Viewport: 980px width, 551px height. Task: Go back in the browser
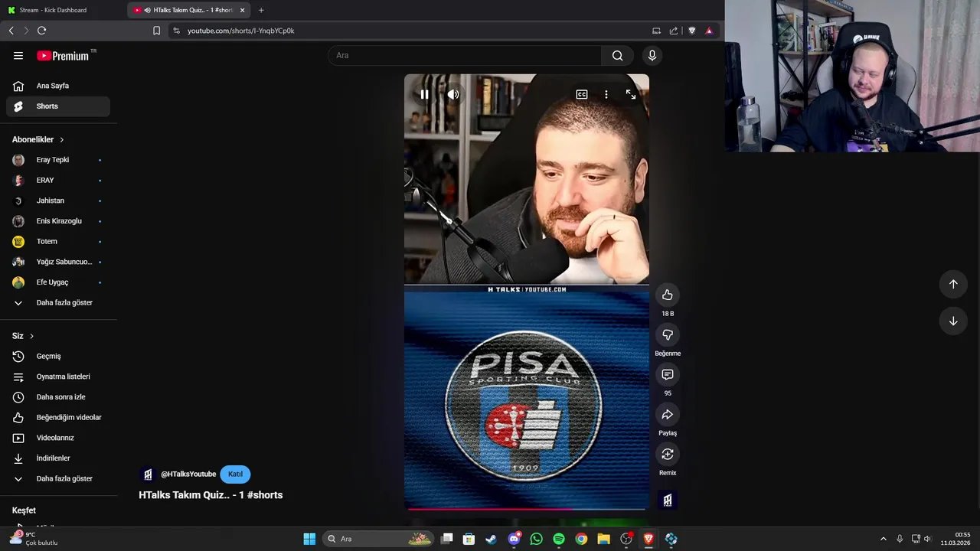11,31
